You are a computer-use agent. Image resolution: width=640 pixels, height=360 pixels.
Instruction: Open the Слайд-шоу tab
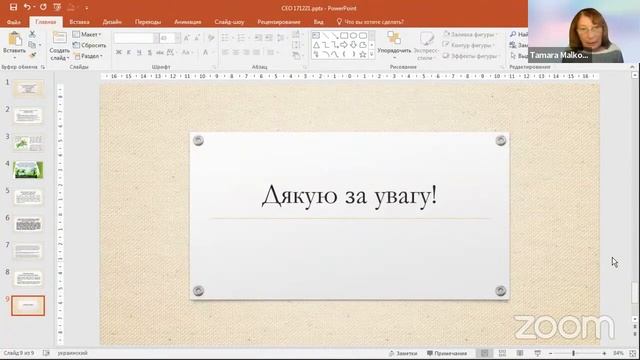tap(229, 22)
